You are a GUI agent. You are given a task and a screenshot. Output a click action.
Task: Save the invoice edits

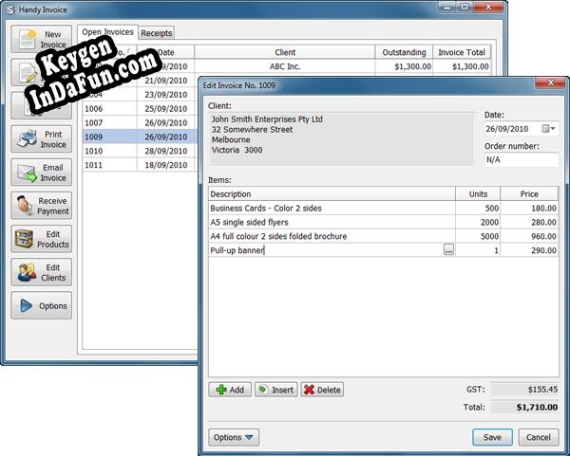coord(493,437)
